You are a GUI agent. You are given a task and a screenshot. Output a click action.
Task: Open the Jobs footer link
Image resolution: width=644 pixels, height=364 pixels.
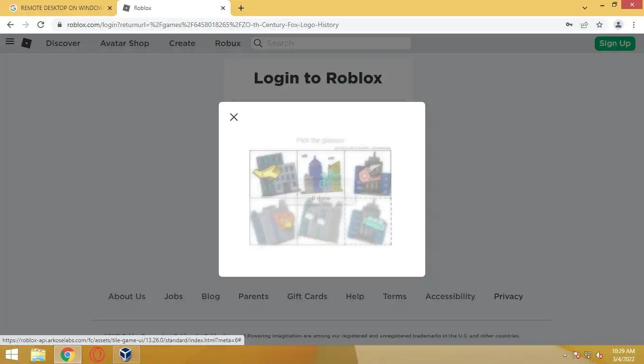(173, 296)
